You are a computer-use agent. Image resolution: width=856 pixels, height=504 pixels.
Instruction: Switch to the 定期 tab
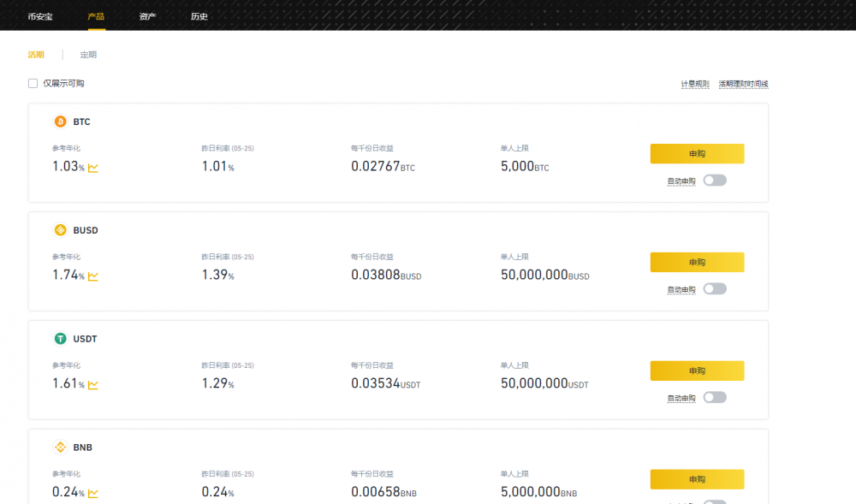[x=88, y=55]
